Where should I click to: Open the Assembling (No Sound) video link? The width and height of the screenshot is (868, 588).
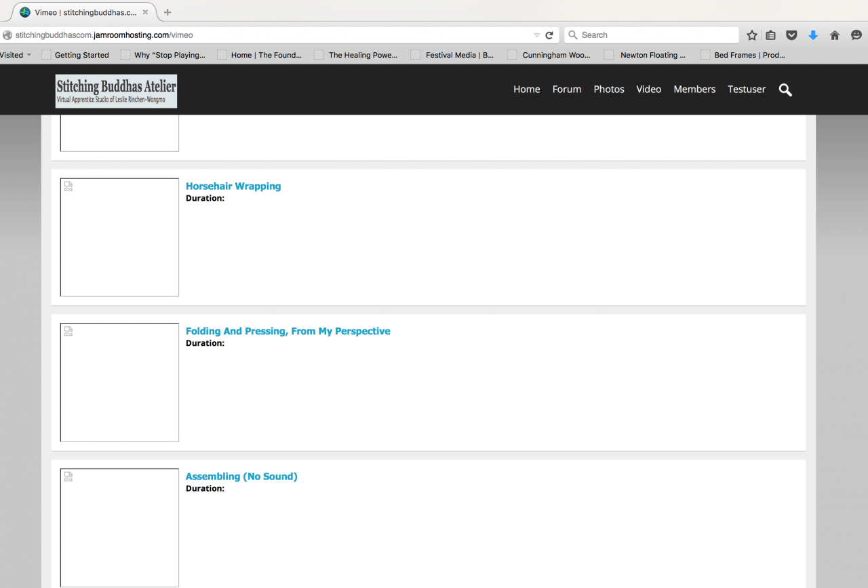(x=241, y=476)
